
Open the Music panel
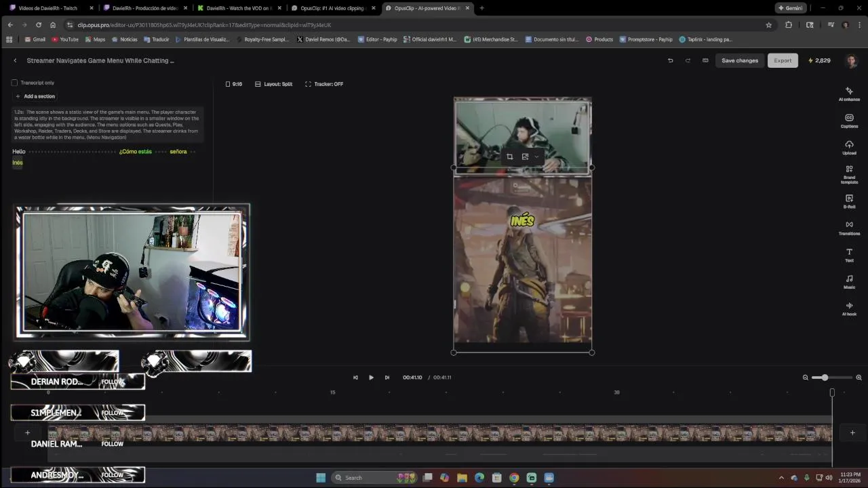click(849, 281)
